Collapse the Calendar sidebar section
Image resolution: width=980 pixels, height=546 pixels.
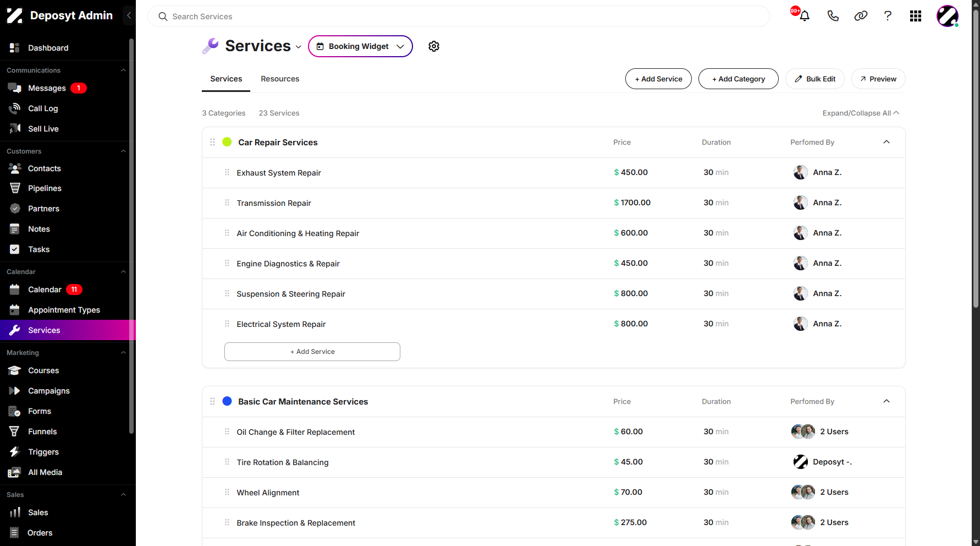click(x=123, y=272)
